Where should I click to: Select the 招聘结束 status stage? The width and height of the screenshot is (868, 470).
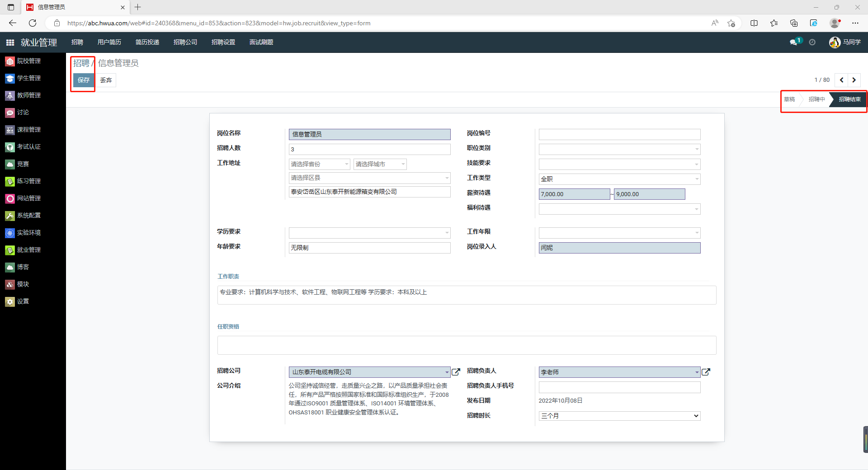pyautogui.click(x=849, y=99)
